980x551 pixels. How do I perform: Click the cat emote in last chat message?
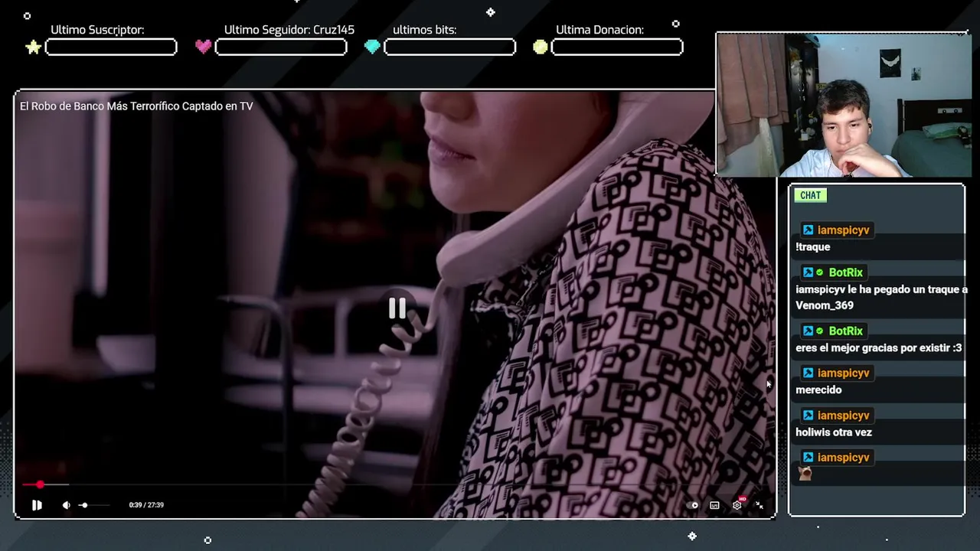[805, 474]
